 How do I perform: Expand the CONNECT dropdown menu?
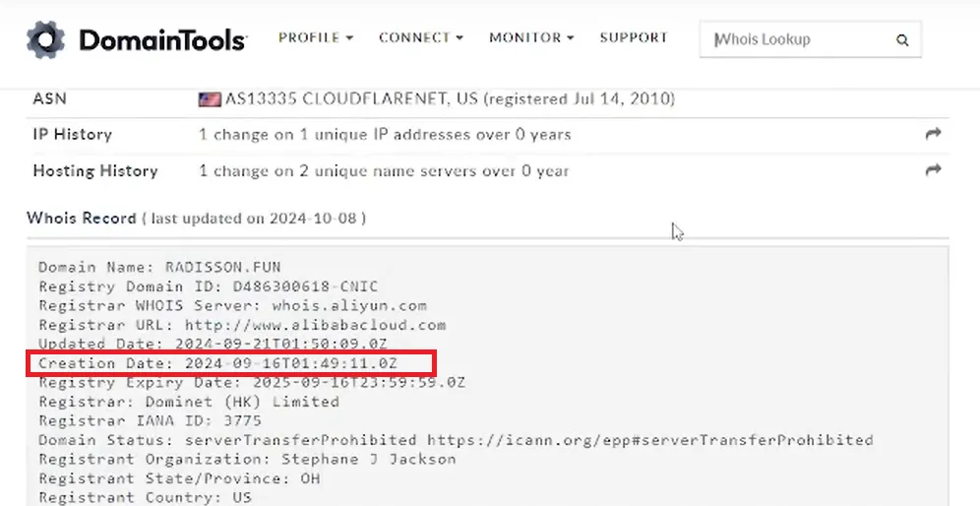tap(420, 37)
